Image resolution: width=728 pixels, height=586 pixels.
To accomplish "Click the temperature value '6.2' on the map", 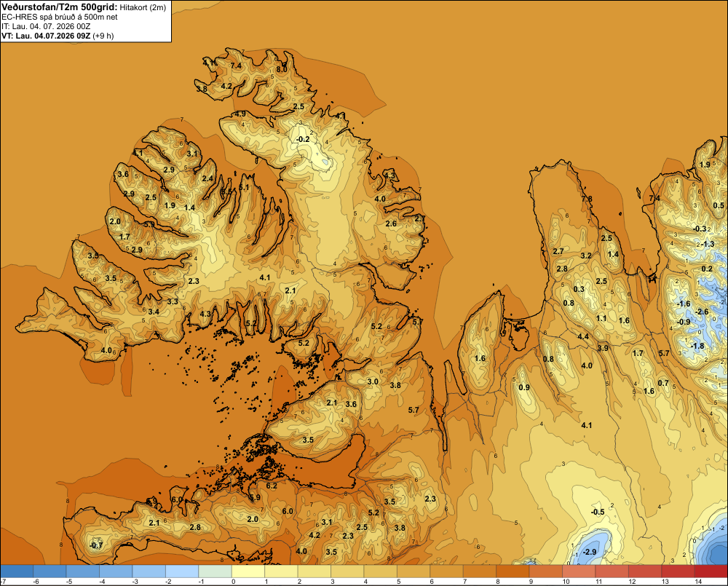I will [271, 486].
